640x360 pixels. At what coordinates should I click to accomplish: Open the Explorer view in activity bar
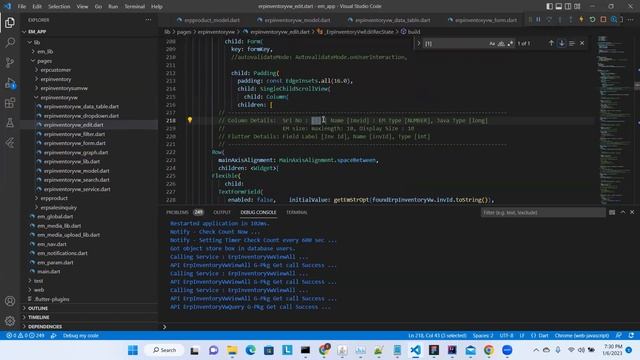pos(10,22)
